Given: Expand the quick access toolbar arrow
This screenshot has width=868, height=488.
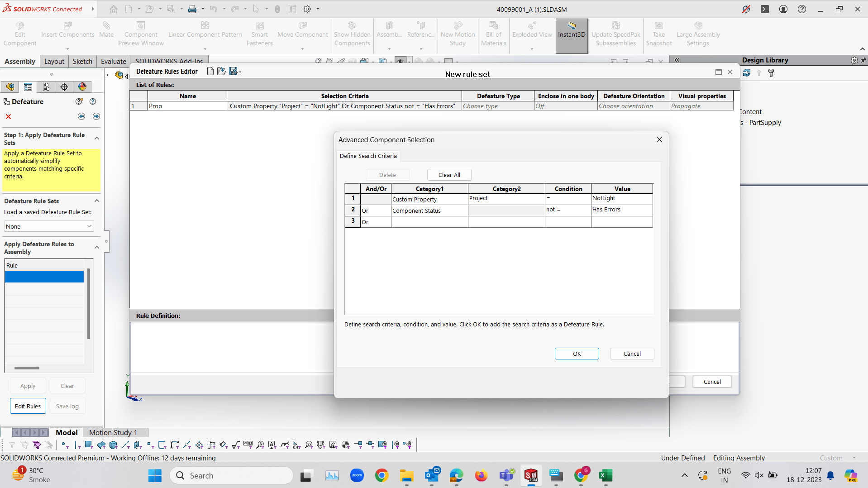Looking at the screenshot, I should click(93, 9).
